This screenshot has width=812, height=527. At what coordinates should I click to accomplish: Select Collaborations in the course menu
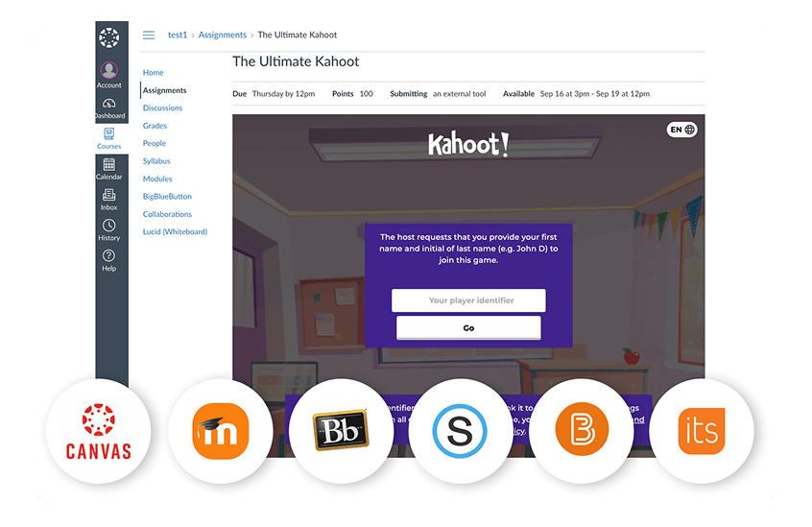pos(167,214)
